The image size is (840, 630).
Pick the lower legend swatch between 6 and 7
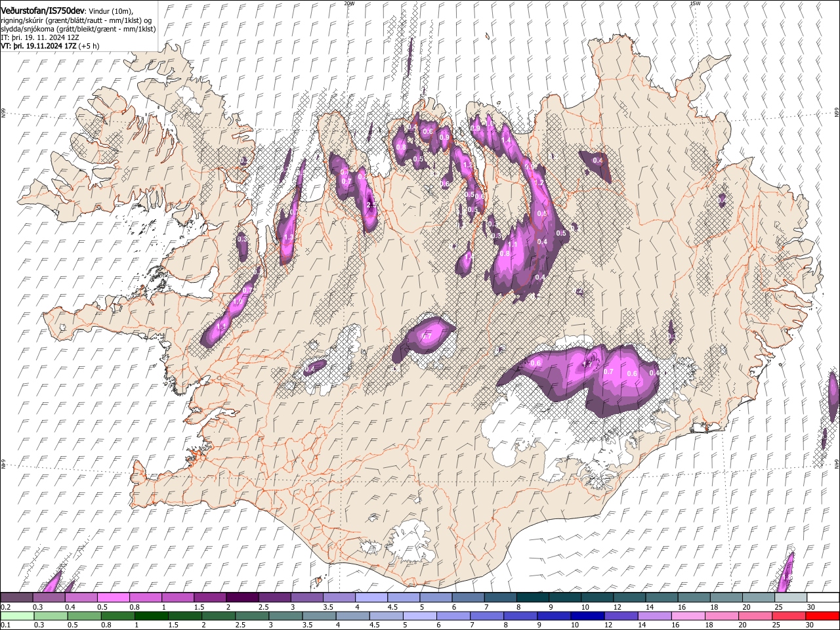453,616
